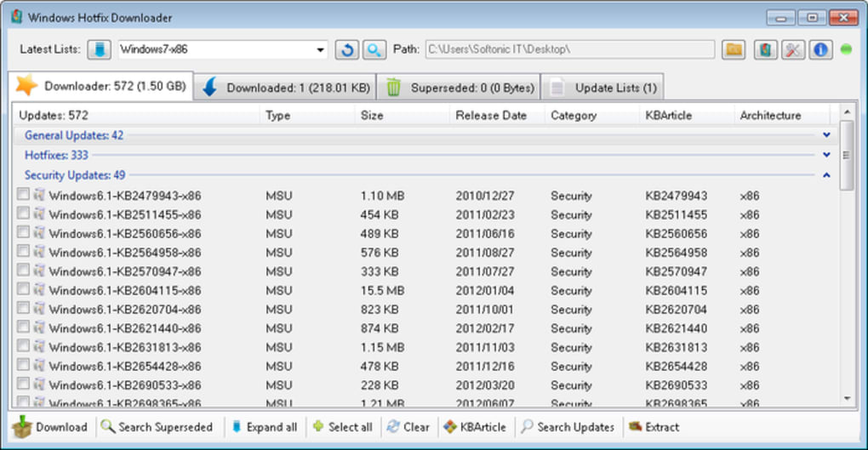Click the file icon of Windows6.1-KB2604115-x86
This screenshot has height=450, width=868.
[39, 289]
